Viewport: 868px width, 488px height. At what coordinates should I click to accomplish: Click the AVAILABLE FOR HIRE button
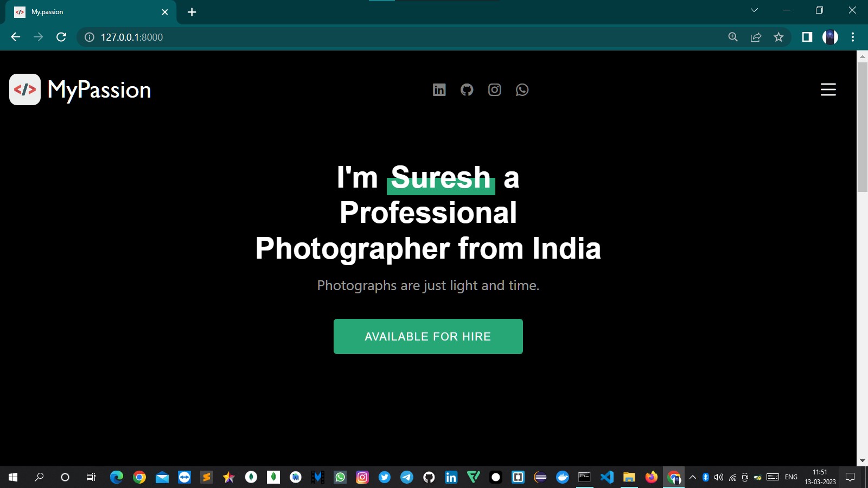pos(428,336)
